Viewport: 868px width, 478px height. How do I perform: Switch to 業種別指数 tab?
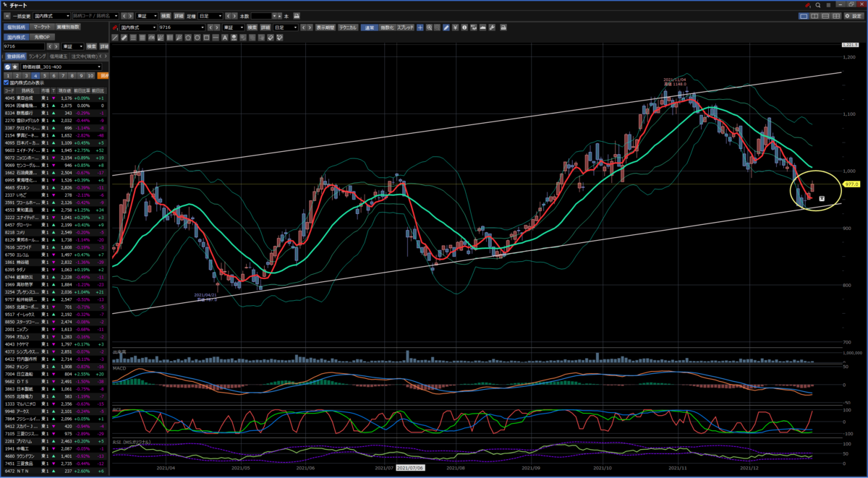[68, 27]
